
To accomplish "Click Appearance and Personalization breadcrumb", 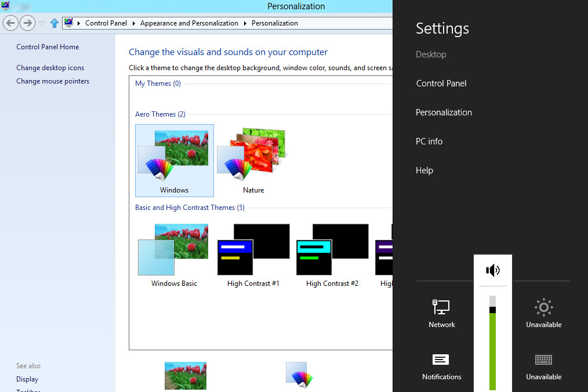I will pos(189,23).
